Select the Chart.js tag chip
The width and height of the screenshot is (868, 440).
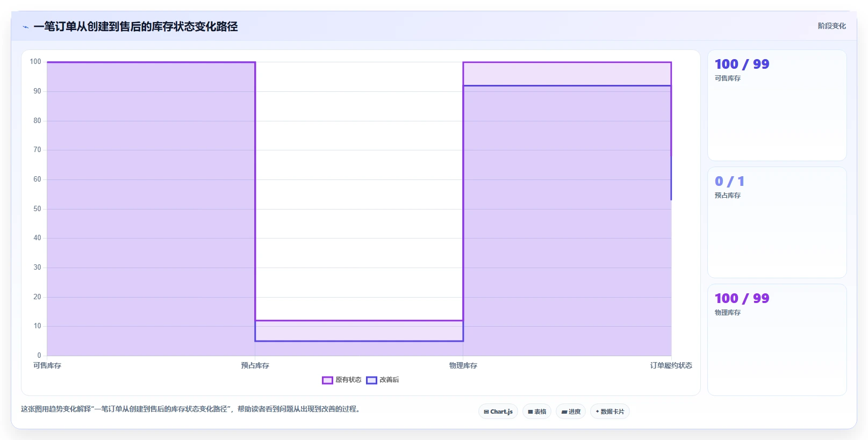(x=498, y=412)
